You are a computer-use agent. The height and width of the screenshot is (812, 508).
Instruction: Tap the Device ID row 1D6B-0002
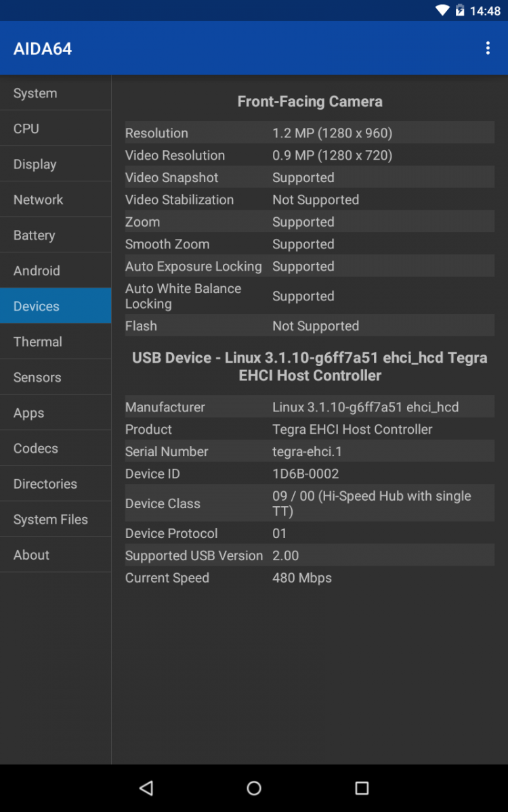tap(309, 474)
